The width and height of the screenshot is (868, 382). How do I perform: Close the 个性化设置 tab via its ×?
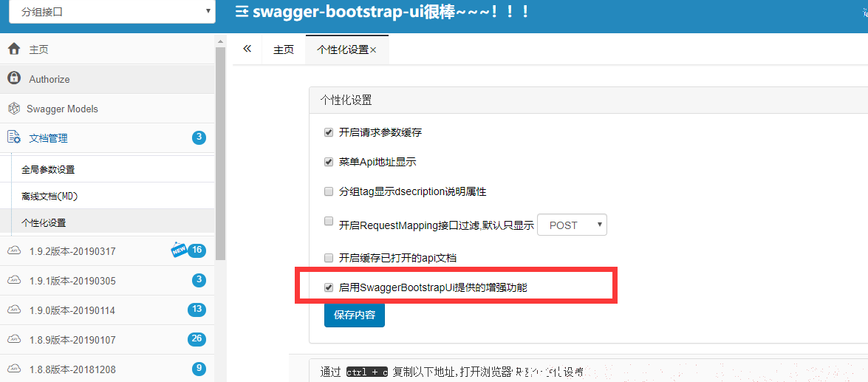[373, 50]
